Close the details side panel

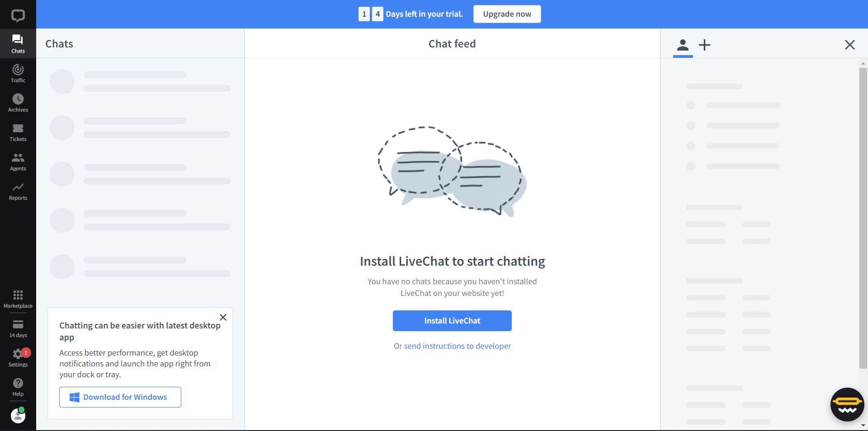849,44
